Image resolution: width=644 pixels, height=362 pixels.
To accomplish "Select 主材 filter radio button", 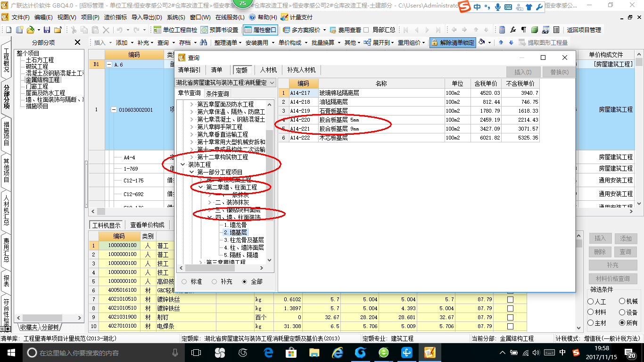I will (591, 323).
